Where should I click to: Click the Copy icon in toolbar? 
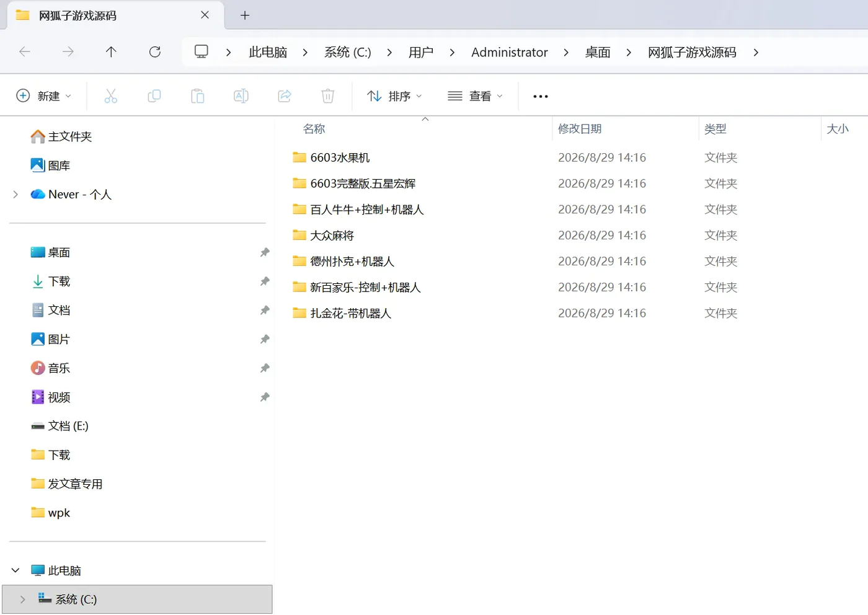(x=154, y=96)
